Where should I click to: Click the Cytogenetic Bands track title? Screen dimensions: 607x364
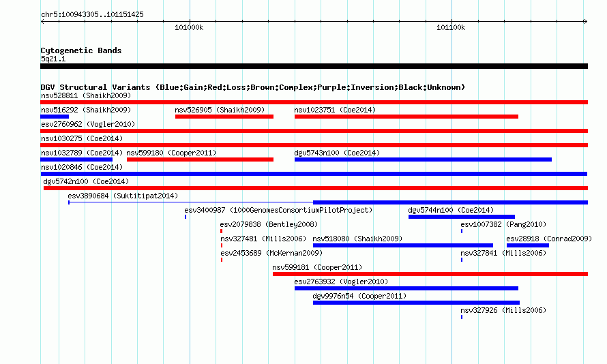coord(81,50)
